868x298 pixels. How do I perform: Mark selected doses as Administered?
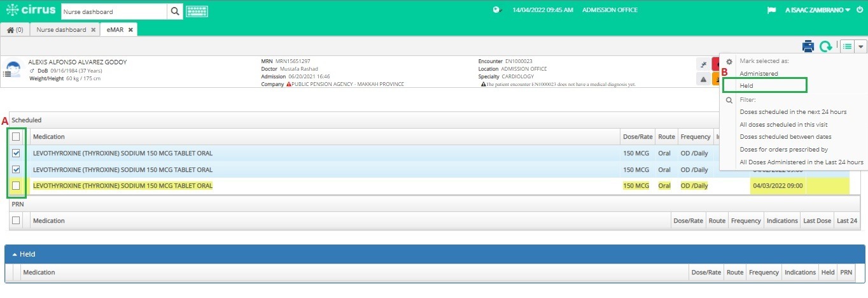coord(759,73)
